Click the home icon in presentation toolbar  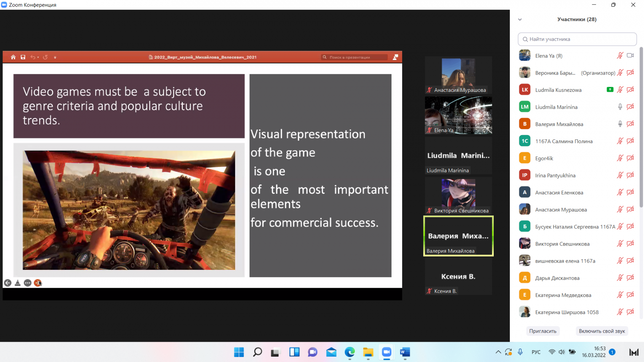pyautogui.click(x=13, y=57)
